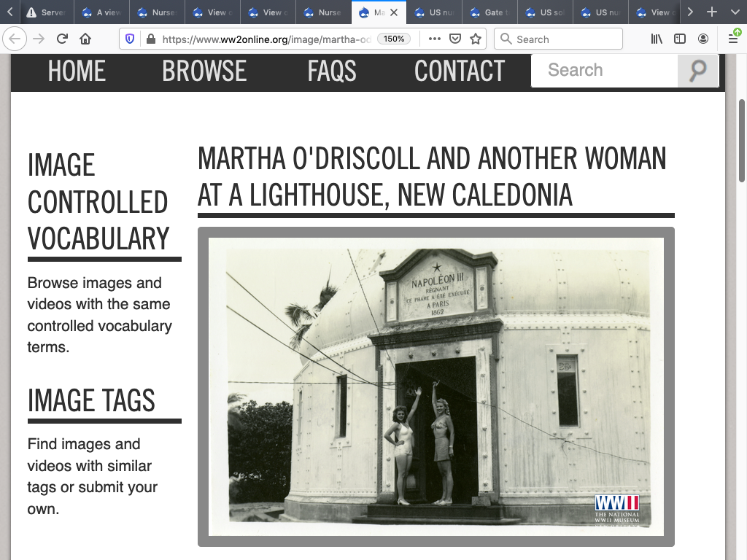This screenshot has width=747, height=560.
Task: Click the lighthouse photograph
Action: click(x=436, y=386)
